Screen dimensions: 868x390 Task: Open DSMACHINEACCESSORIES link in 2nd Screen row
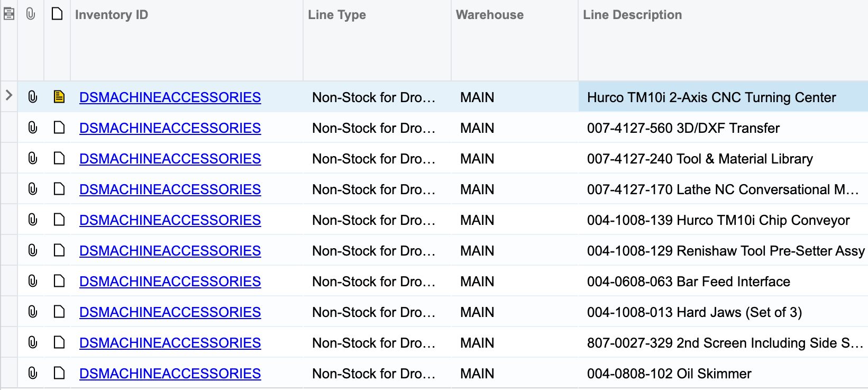(x=170, y=343)
